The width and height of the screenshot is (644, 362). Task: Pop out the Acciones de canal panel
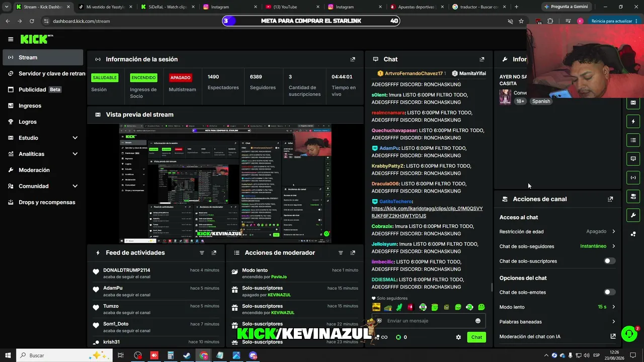(x=610, y=199)
